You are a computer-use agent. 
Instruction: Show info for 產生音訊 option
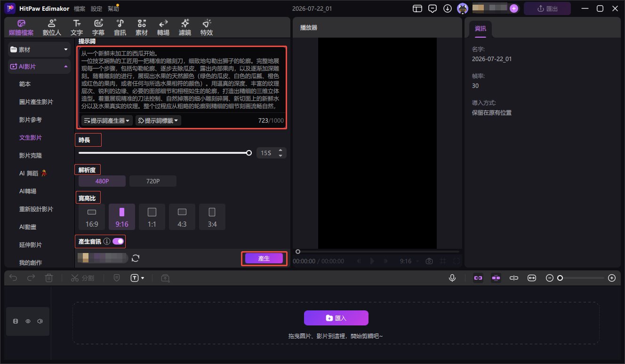pos(106,241)
